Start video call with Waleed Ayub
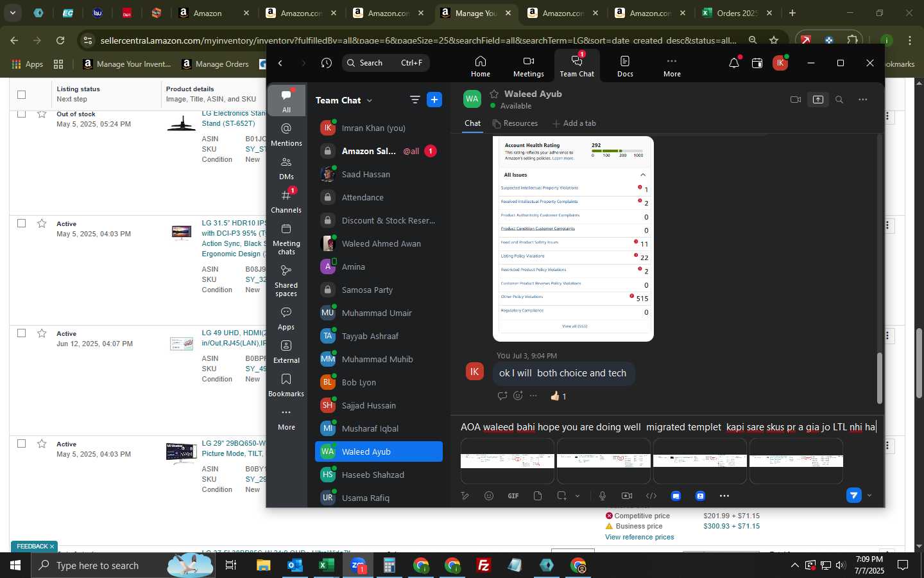The width and height of the screenshot is (924, 578). 796,100
